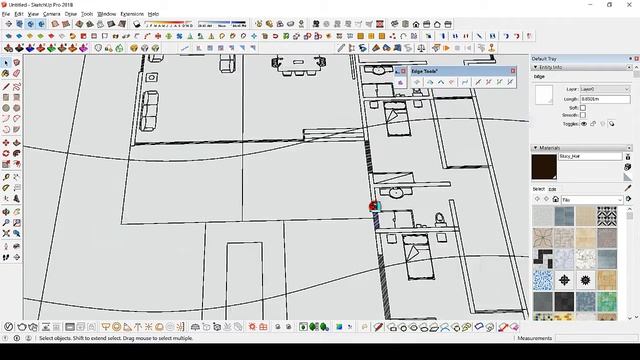
Task: Open the View menu
Action: (33, 14)
